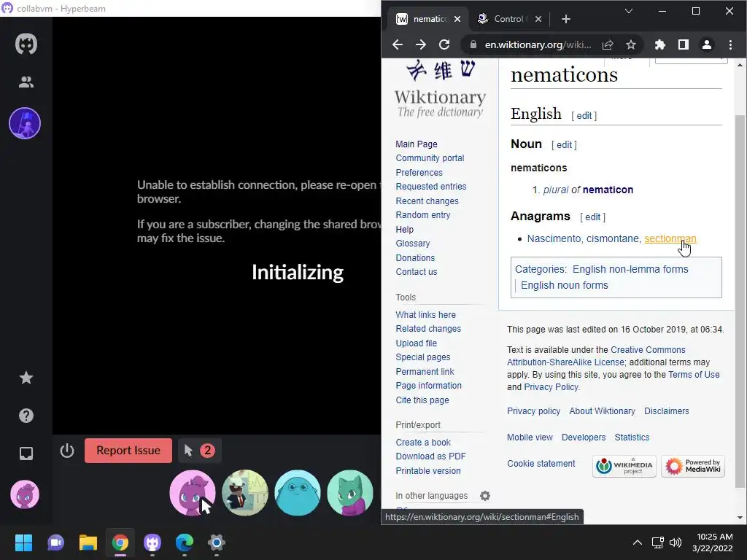Click the address bar URL field
The height and width of the screenshot is (560, 747).
(x=538, y=44)
